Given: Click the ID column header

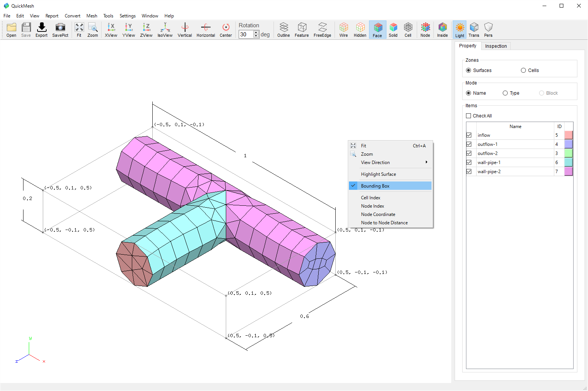Looking at the screenshot, I should [x=559, y=127].
